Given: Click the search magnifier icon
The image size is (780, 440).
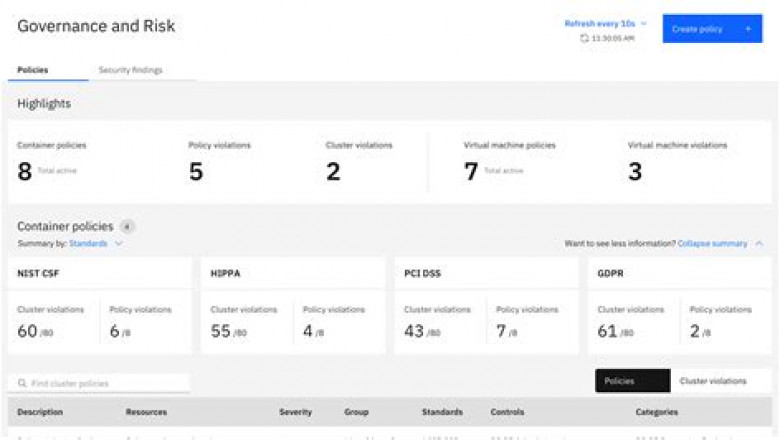Looking at the screenshot, I should click(22, 383).
